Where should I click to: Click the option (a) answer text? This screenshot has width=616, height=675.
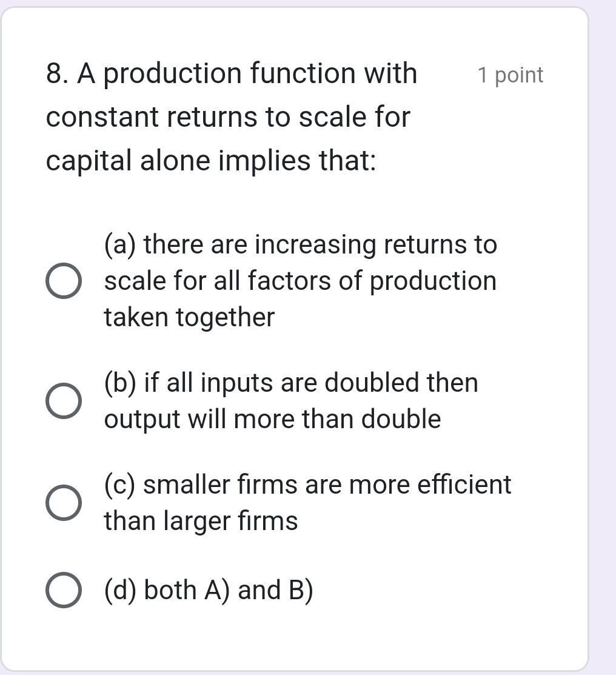pyautogui.click(x=300, y=280)
